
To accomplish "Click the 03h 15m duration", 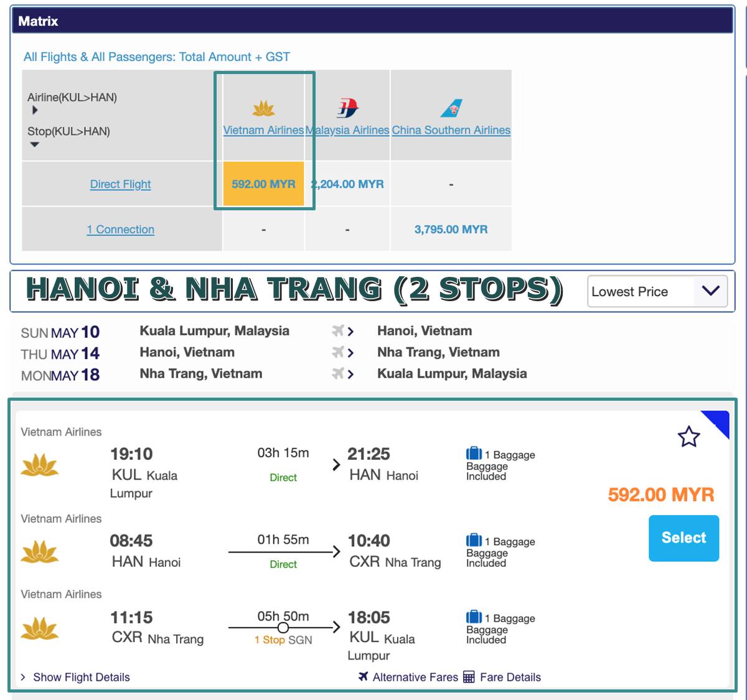I will point(283,453).
